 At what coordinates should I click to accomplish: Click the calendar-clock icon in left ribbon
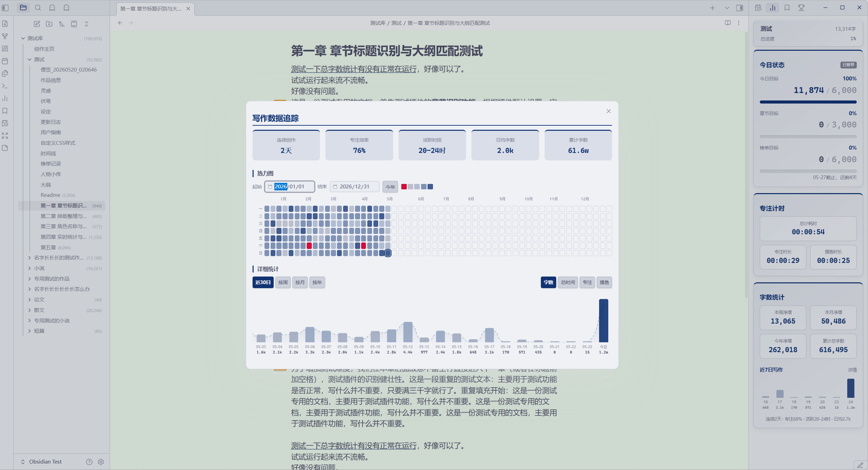(x=5, y=123)
